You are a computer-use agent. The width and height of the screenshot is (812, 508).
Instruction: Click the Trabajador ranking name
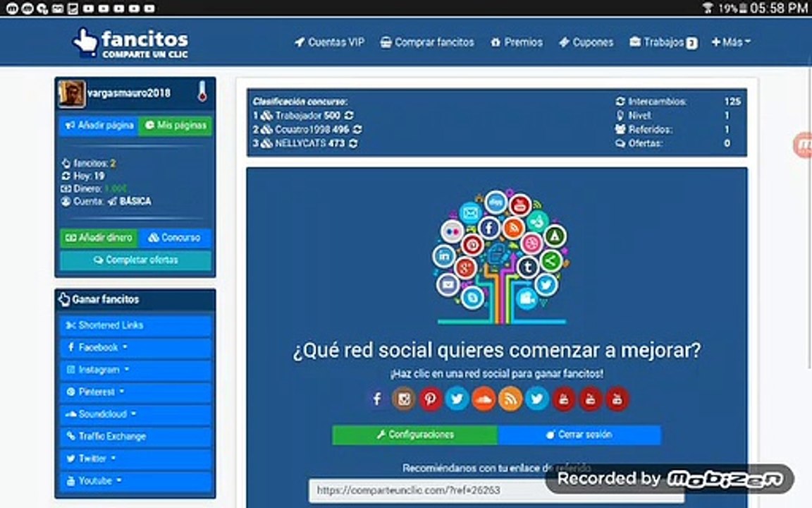click(x=297, y=116)
